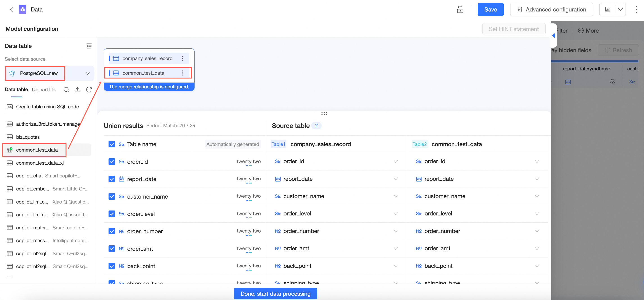Click the chart icon in header
This screenshot has width=644, height=300.
point(607,9)
